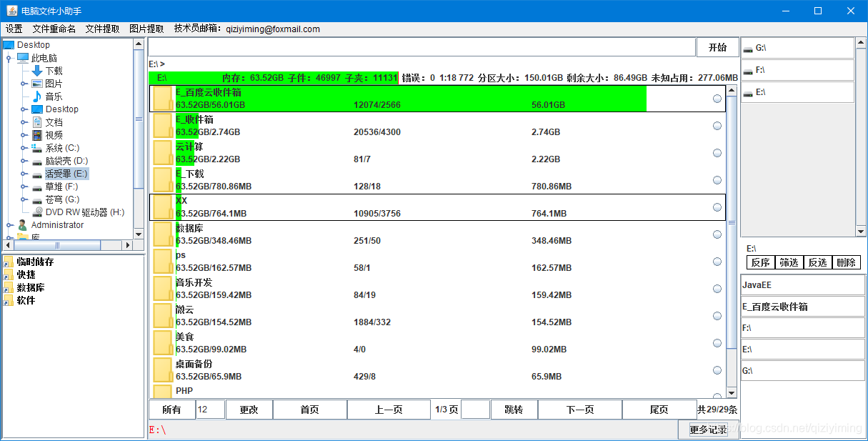Open the 美食 folder icon
This screenshot has width=868, height=441.
click(x=163, y=343)
